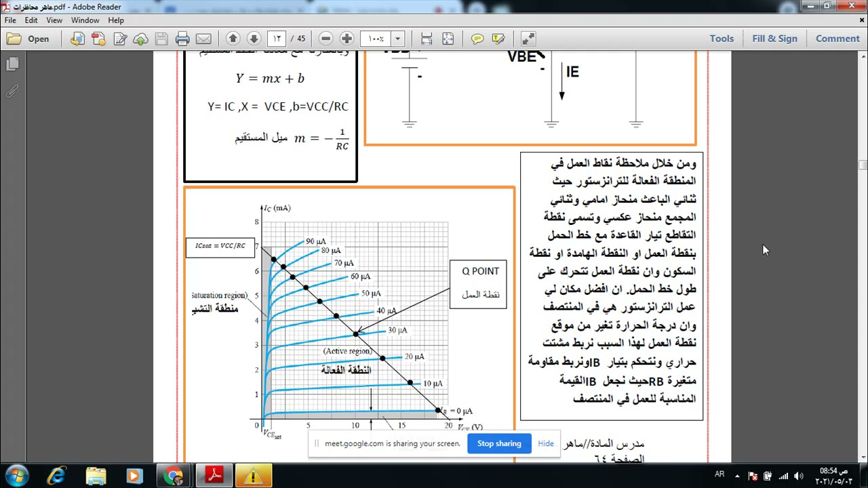Click the Sign document pen icon

point(120,39)
